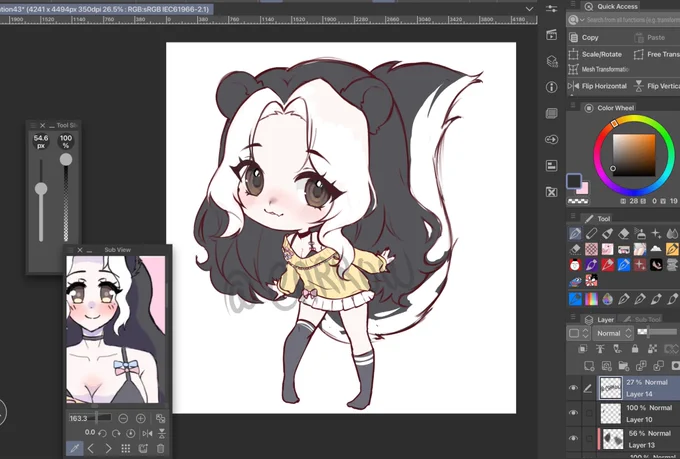Select the Airbrush tool
The width and height of the screenshot is (680, 459).
point(640,234)
